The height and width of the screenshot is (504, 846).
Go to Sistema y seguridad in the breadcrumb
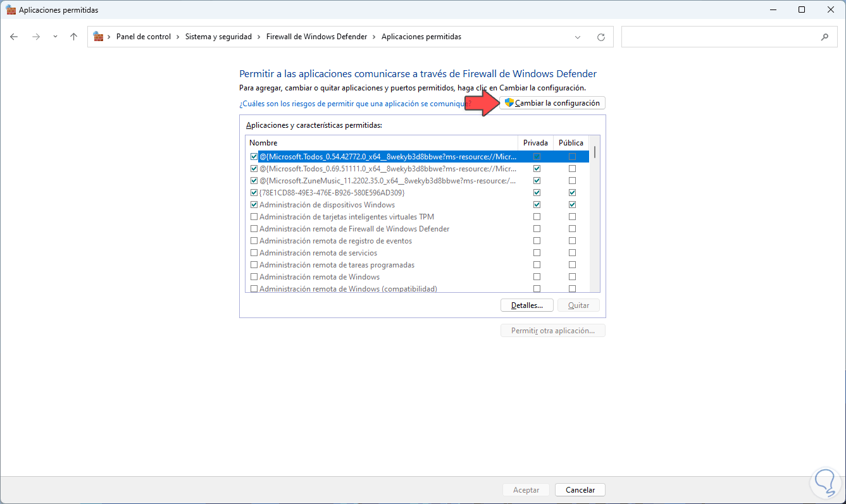(219, 37)
